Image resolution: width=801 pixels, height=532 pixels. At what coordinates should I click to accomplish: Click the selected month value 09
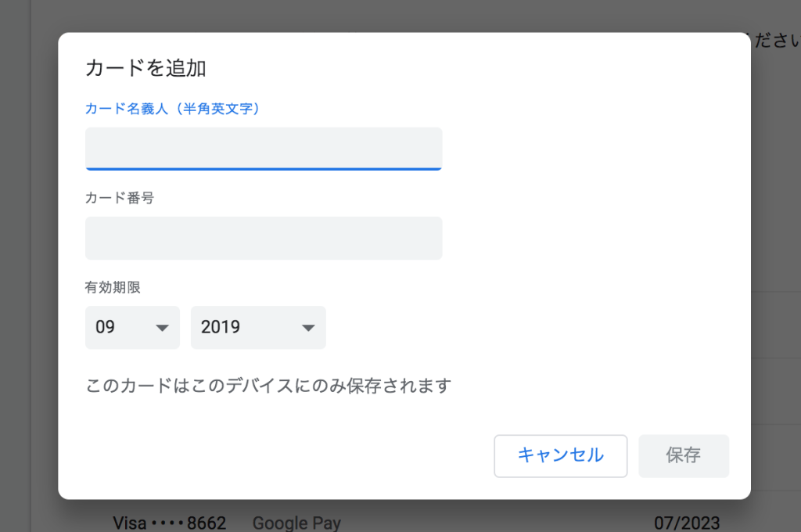[106, 327]
